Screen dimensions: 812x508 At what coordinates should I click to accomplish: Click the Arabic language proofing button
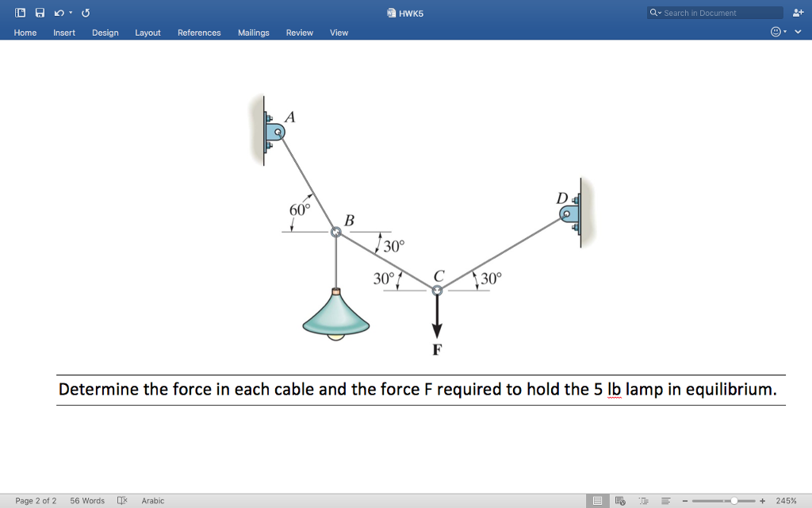pyautogui.click(x=152, y=500)
